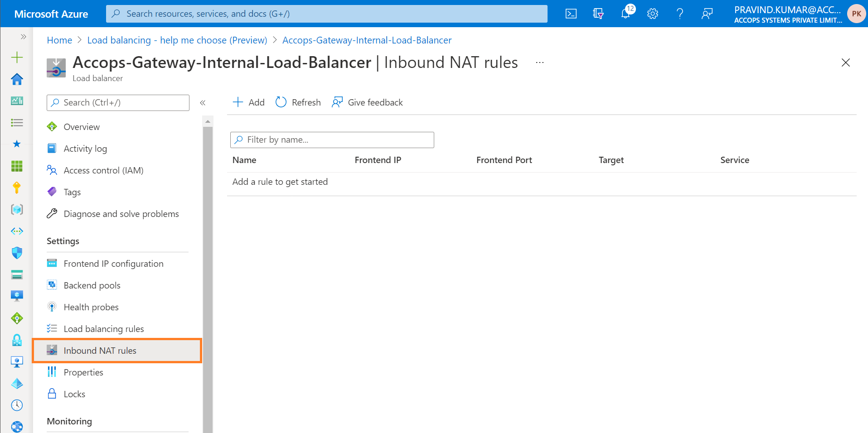The height and width of the screenshot is (433, 868).
Task: Open the PK account avatar
Action: click(x=856, y=14)
